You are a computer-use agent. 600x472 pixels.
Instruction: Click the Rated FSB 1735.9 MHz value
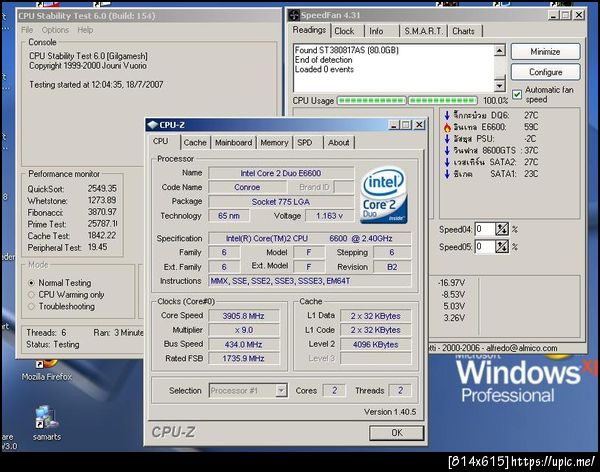[244, 359]
